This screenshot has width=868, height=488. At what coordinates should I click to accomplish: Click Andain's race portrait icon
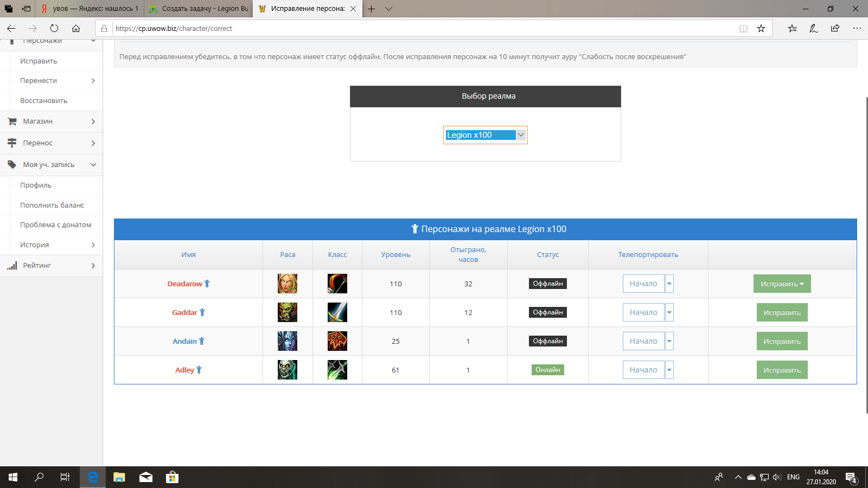pos(288,341)
